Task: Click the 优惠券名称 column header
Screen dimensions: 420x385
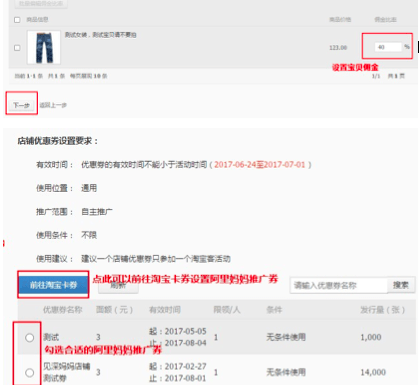Action: coord(62,310)
